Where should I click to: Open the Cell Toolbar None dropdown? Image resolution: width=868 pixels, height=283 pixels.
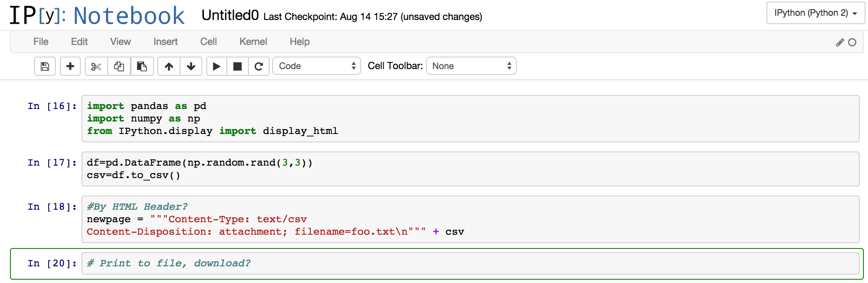pos(471,66)
